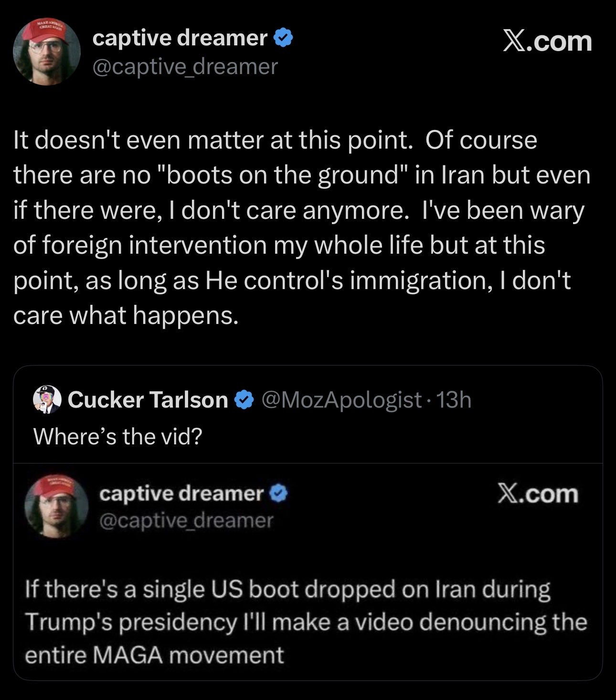Click the top captive dreamer profile avatar
The height and width of the screenshot is (700, 616).
coord(46,52)
